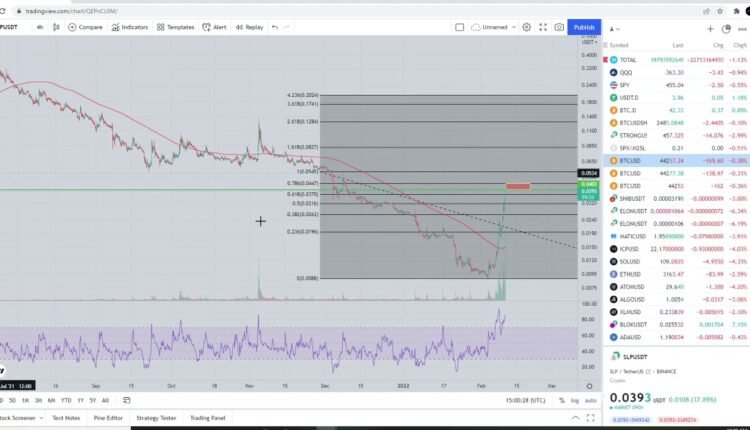Click the undo arrow in toolbar
This screenshot has height=430, width=750.
274,27
